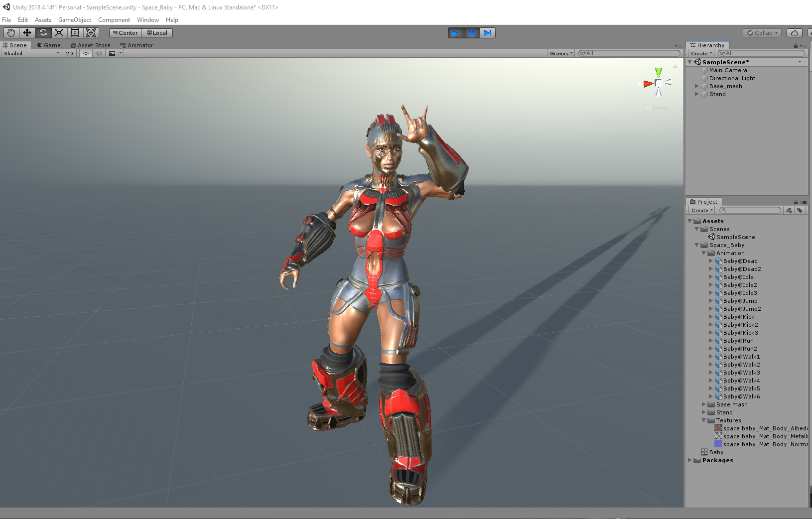This screenshot has width=812, height=519.
Task: Click the Collab button
Action: pyautogui.click(x=762, y=33)
